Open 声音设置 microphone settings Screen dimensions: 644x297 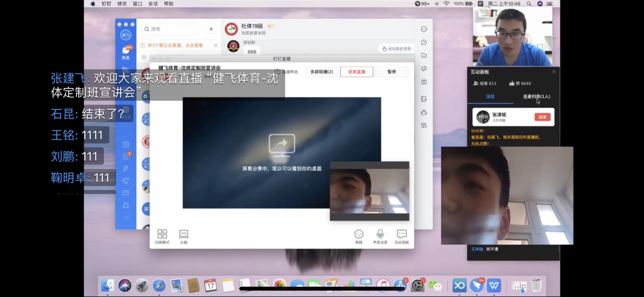[x=380, y=236]
